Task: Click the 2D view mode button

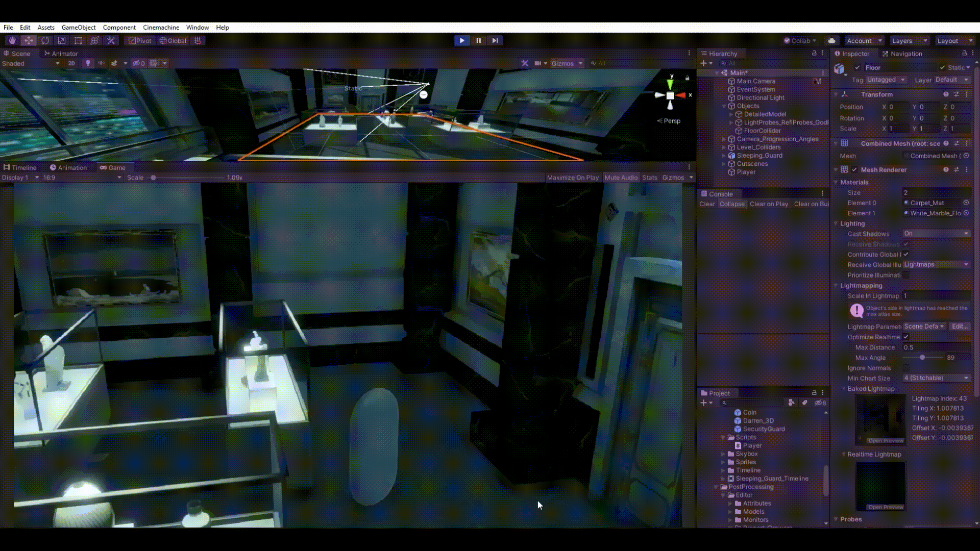Action: 71,63
